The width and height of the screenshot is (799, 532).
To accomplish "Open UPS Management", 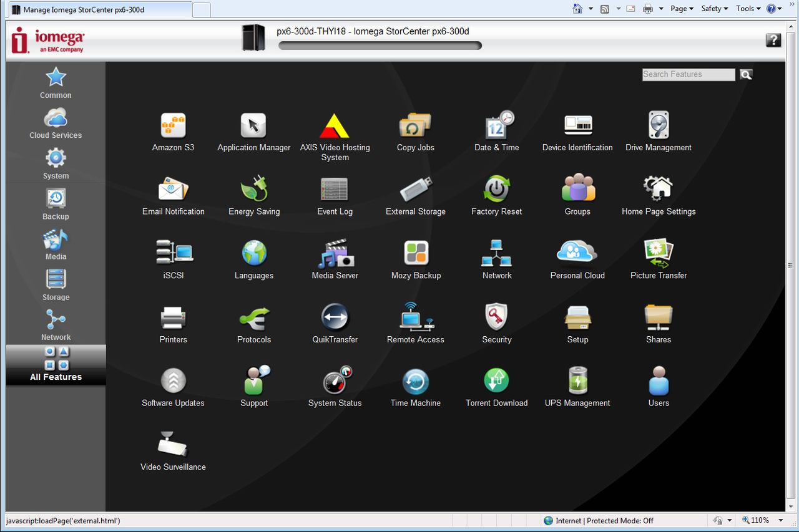I will (x=577, y=388).
